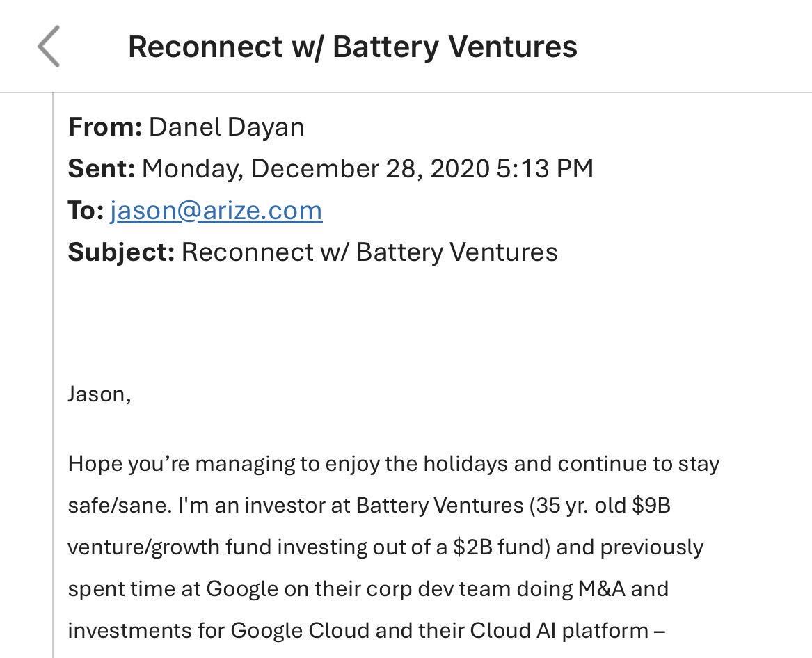
Task: Click the Subject: label
Action: coord(121,252)
